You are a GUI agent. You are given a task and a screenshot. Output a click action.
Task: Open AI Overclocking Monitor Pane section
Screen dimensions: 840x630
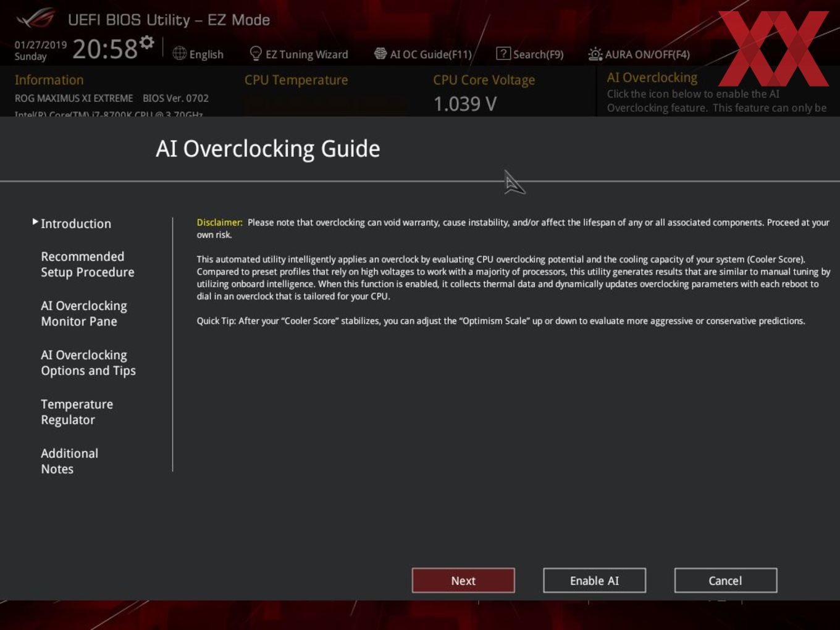pyautogui.click(x=83, y=314)
